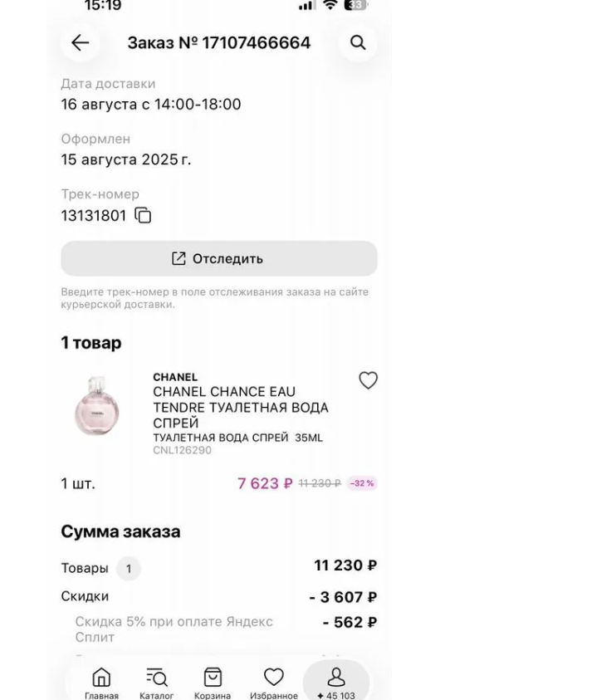Open profile tab with 45 103 points
616x700 pixels.
(335, 683)
